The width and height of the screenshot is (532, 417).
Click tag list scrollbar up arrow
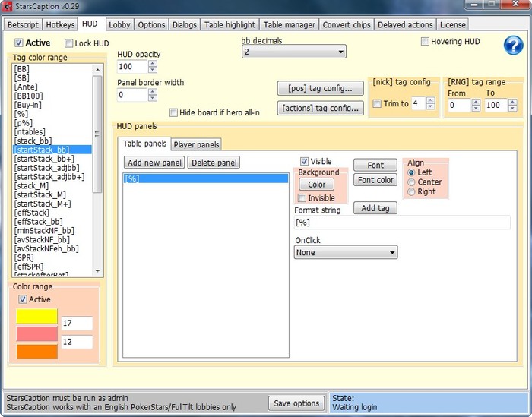click(97, 70)
